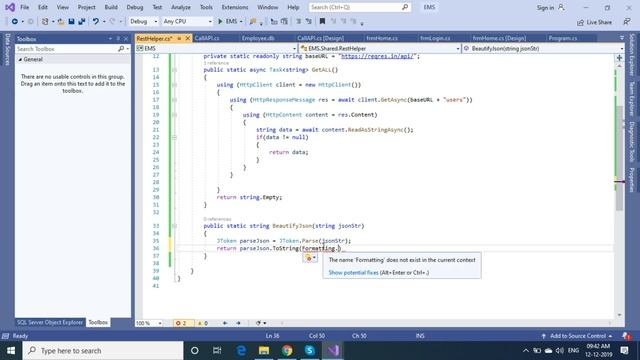Open the Extensions menu

click(x=235, y=7)
